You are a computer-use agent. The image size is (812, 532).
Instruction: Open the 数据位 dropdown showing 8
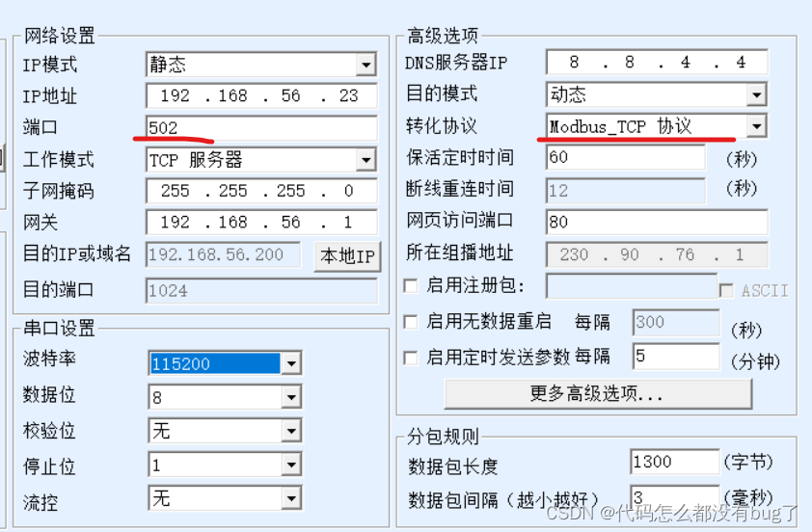point(225,397)
